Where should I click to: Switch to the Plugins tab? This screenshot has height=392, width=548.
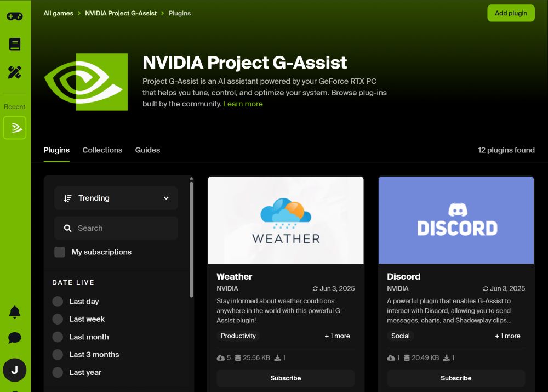coord(56,150)
